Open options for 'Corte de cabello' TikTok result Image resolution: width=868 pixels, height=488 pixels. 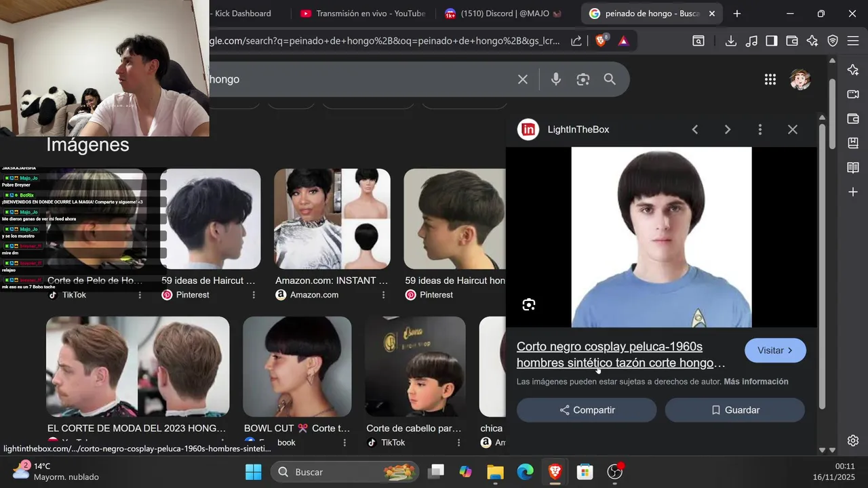click(x=459, y=443)
